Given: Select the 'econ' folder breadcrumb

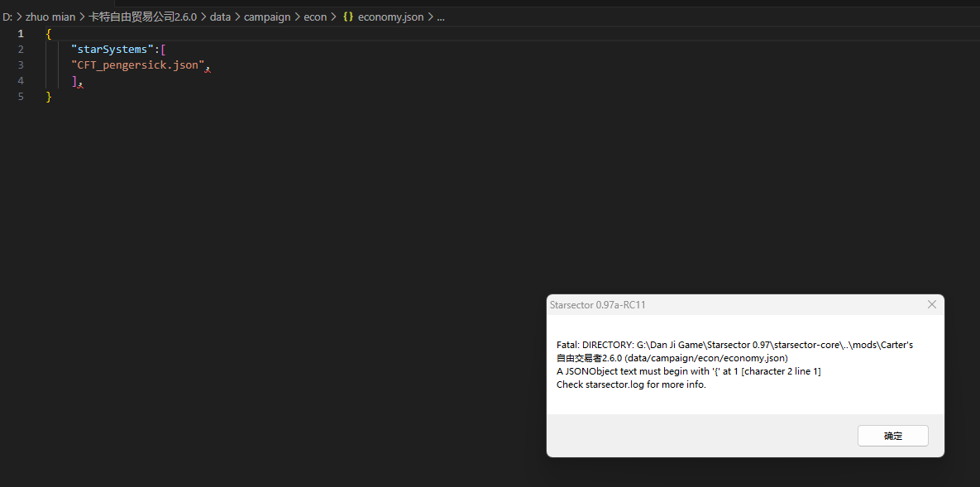Looking at the screenshot, I should pos(315,17).
